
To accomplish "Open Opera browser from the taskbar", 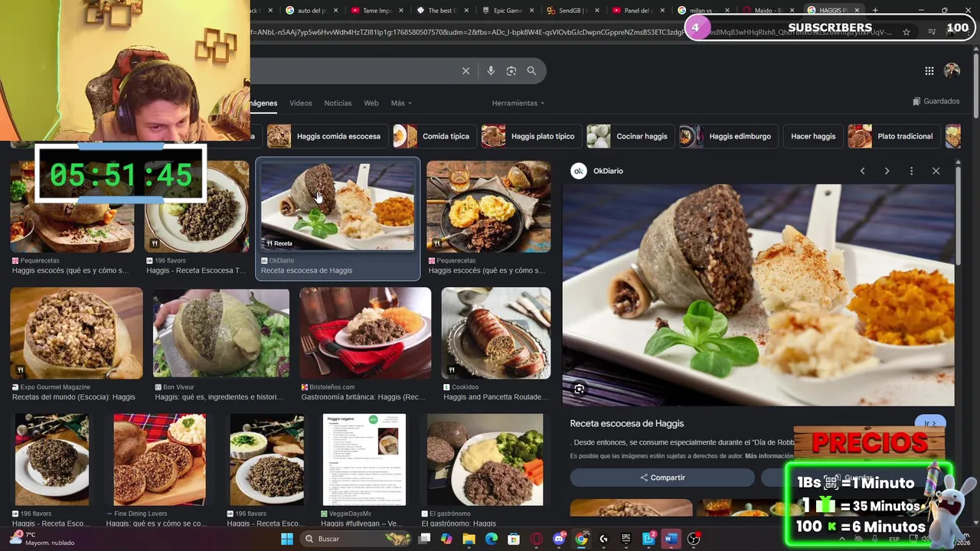I will click(536, 539).
